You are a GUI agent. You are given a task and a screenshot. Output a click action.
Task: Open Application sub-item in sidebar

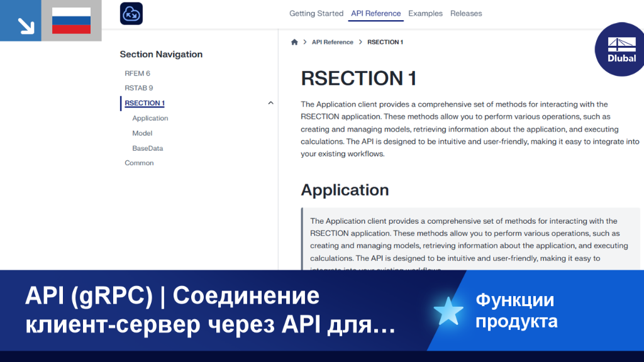tap(150, 118)
